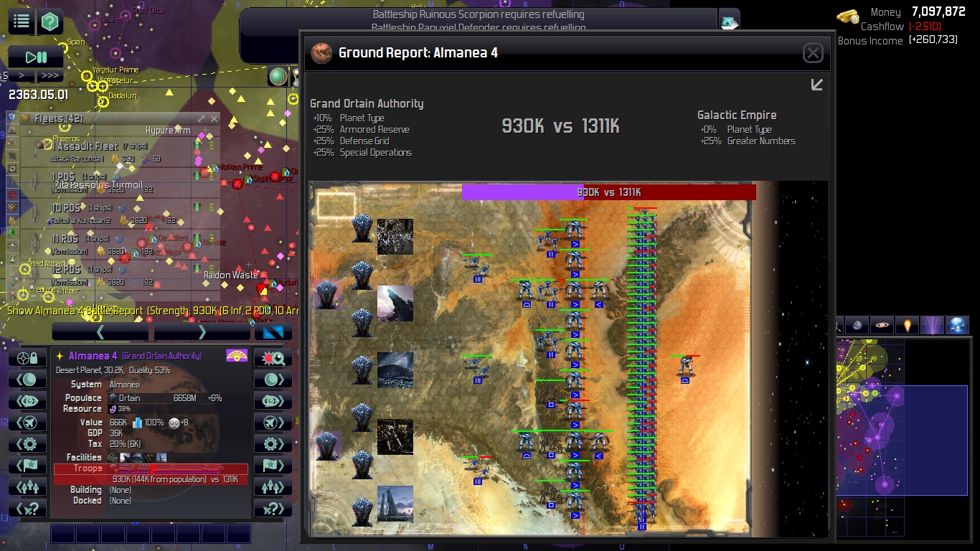Toggle play/pause game time
Viewport: 980px width, 551px height.
coord(36,57)
